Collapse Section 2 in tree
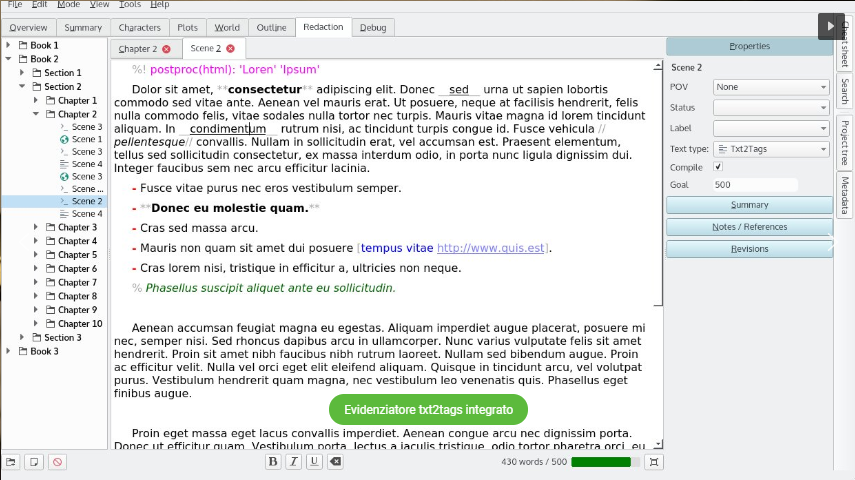855x480 pixels. [22, 86]
